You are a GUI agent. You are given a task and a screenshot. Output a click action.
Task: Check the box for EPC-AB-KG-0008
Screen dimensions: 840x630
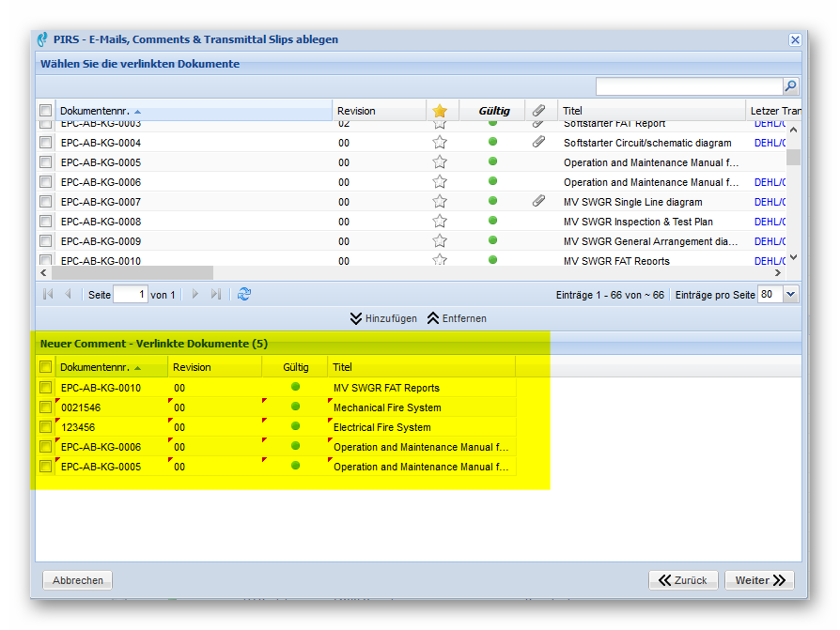tap(45, 222)
